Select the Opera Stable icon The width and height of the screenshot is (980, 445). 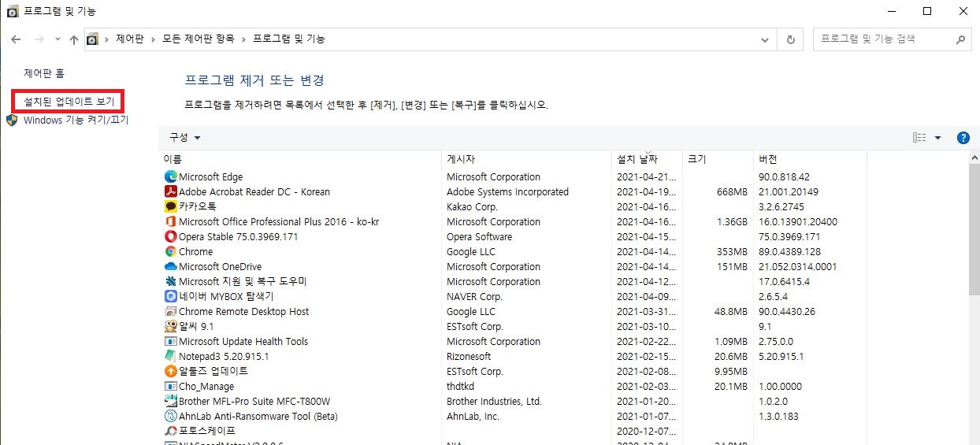coord(171,236)
